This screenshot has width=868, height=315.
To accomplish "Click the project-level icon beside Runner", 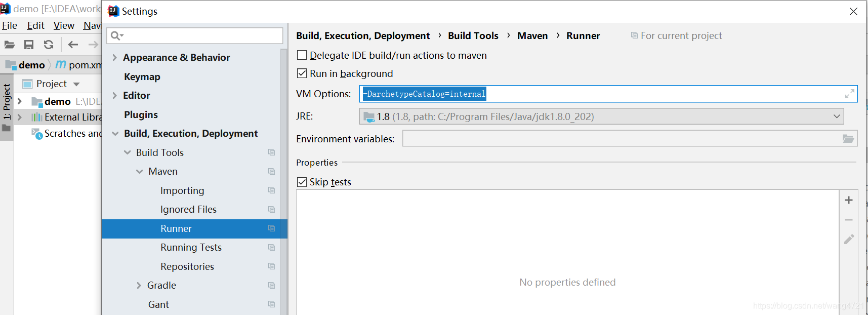I will pyautogui.click(x=271, y=228).
